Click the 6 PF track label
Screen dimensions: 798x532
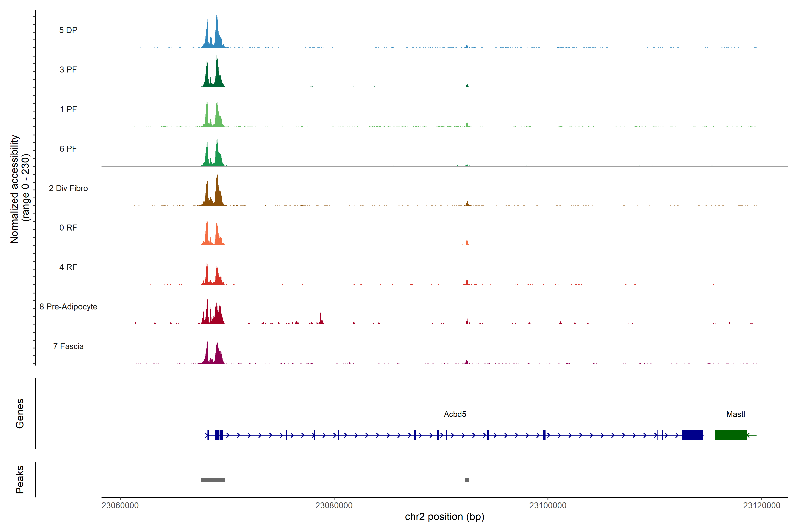[68, 149]
